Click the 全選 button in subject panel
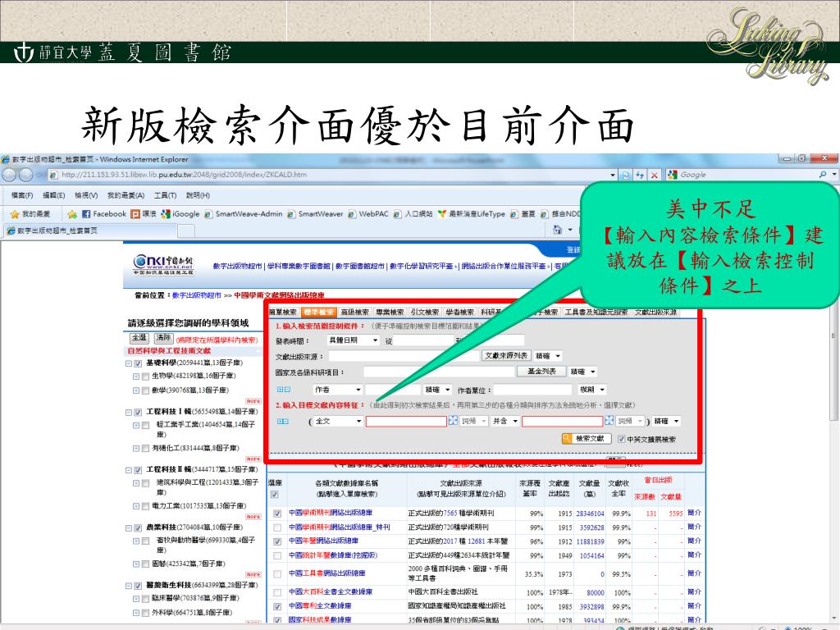Viewport: 840px width, 630px height. click(139, 337)
